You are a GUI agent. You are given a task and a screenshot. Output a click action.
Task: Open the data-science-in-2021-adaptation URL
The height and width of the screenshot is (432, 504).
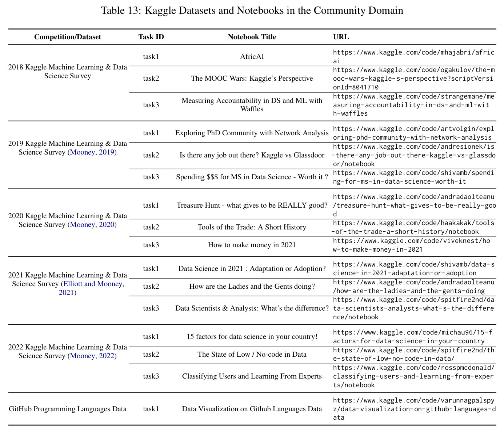click(414, 269)
